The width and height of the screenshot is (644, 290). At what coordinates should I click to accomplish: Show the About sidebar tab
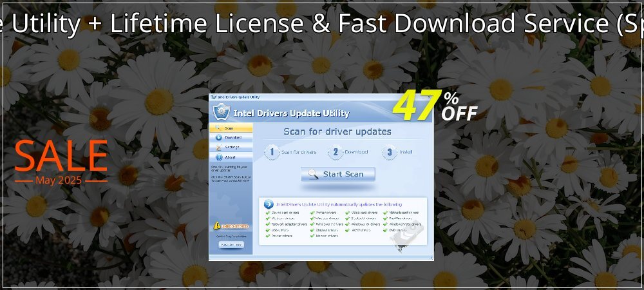tap(231, 157)
